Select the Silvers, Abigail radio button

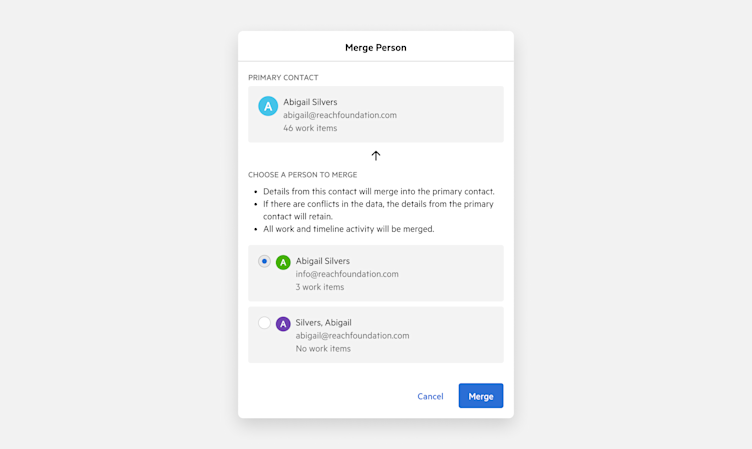[264, 322]
